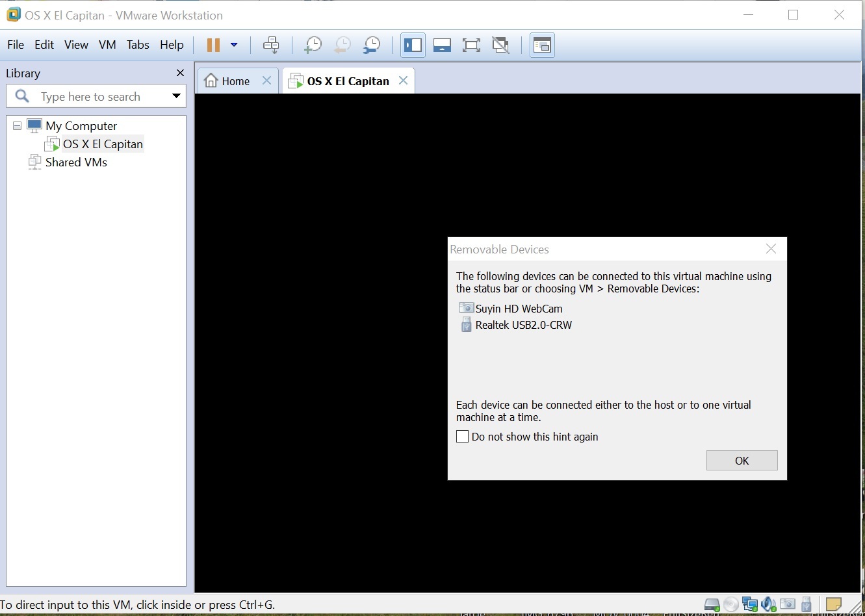The image size is (865, 616).
Task: Select Realtek USB2.0-CRW device entry
Action: (516, 325)
